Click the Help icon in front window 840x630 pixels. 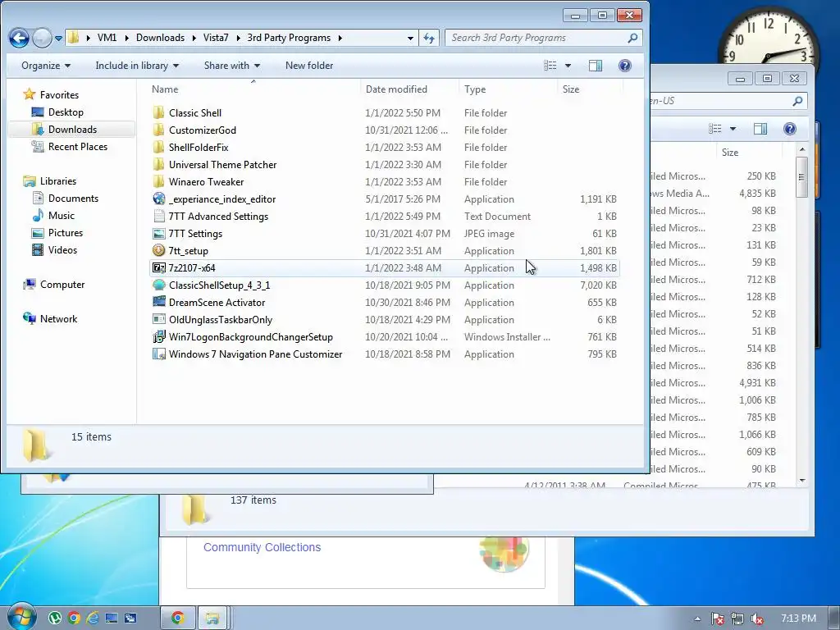(624, 66)
